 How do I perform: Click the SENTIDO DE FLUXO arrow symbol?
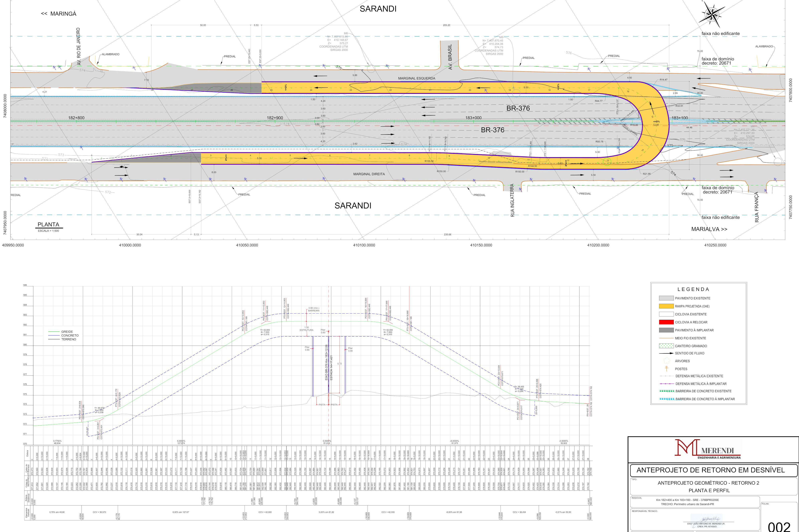pyautogui.click(x=666, y=353)
